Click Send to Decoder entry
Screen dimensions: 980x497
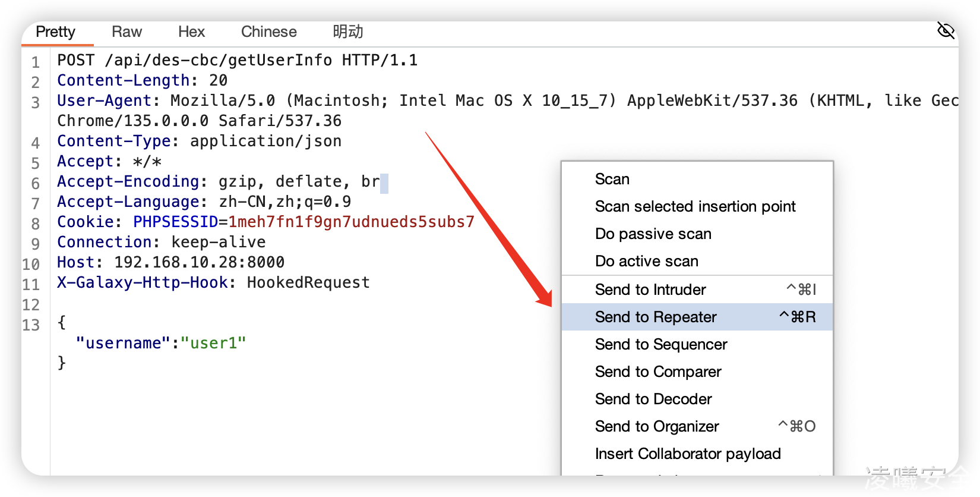(653, 400)
